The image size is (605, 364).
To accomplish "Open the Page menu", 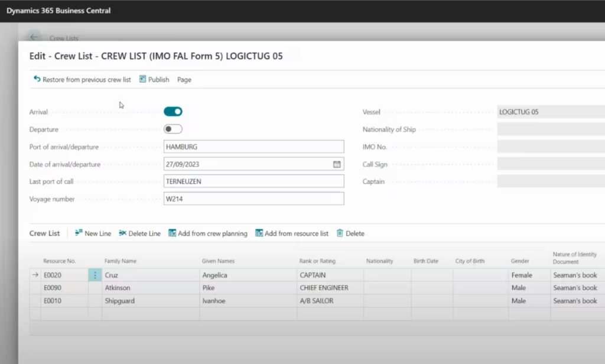I will click(x=184, y=80).
